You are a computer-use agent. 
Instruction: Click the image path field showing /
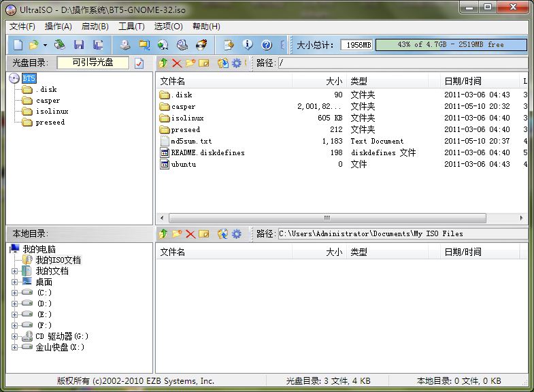pos(403,63)
